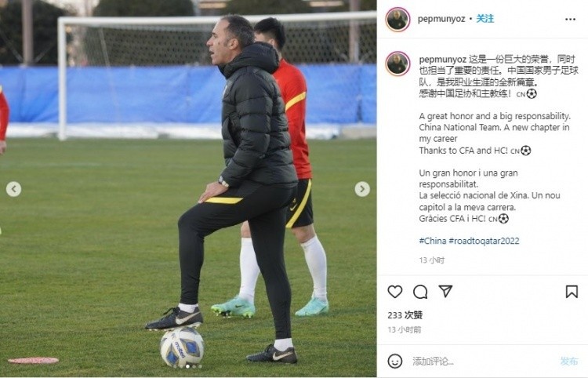588x378 pixels.
Task: Open the #China hashtag
Action: (x=432, y=241)
